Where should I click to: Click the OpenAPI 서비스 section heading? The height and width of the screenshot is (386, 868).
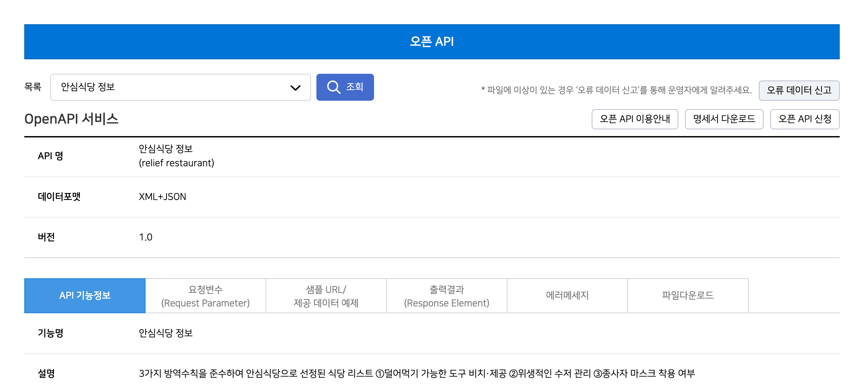[71, 119]
